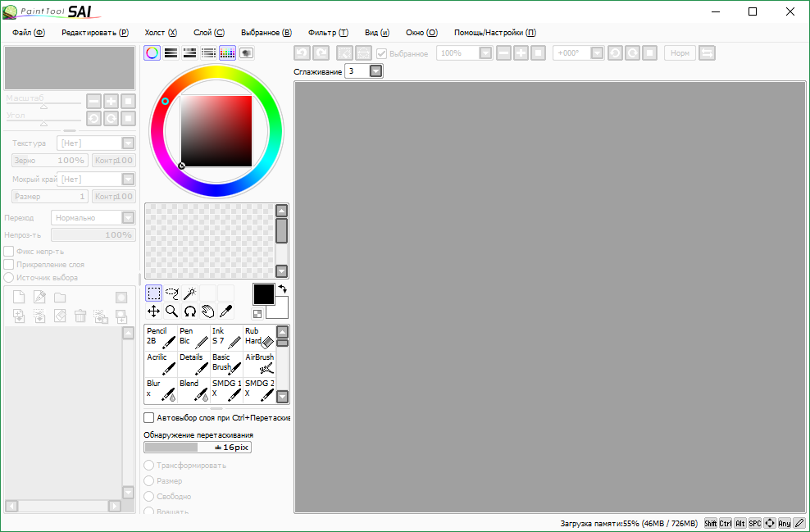Click the trash delete layer icon
Viewport: 810px width, 532px height.
click(x=80, y=316)
